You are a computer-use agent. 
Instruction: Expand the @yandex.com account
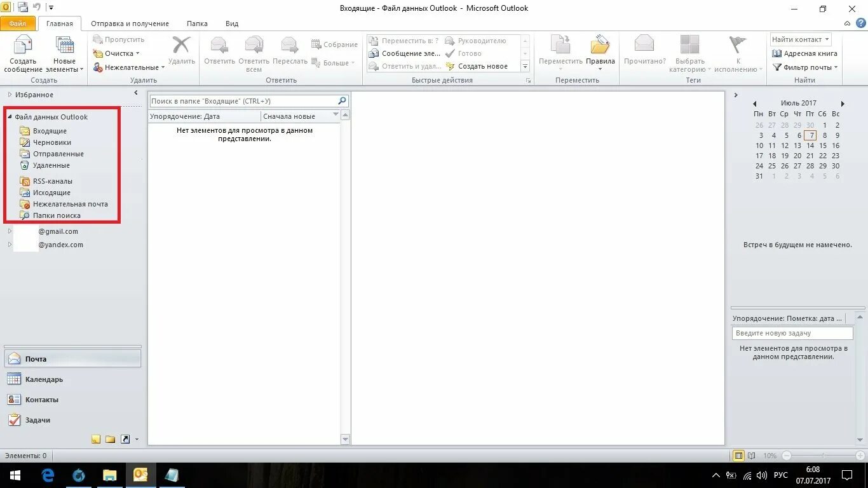[x=10, y=245]
